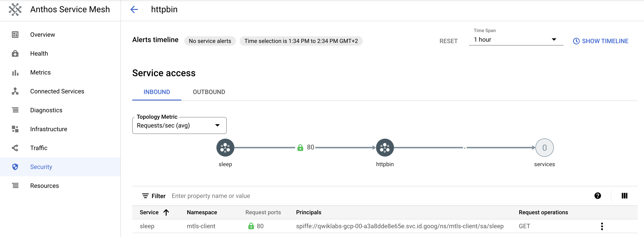Image resolution: width=644 pixels, height=237 pixels.
Task: Open the Time Span dropdown
Action: 516,40
